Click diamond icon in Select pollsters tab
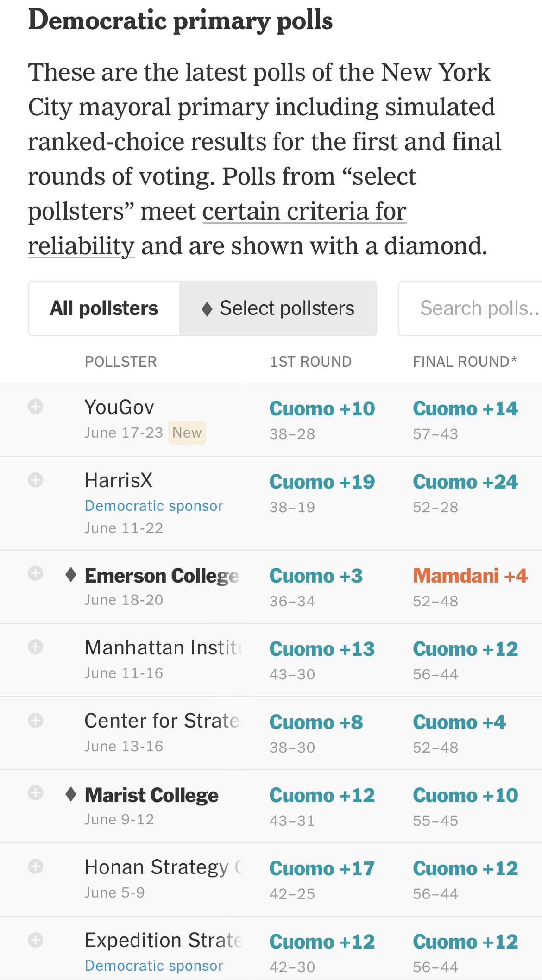Viewport: 542px width, 980px height. [x=207, y=309]
